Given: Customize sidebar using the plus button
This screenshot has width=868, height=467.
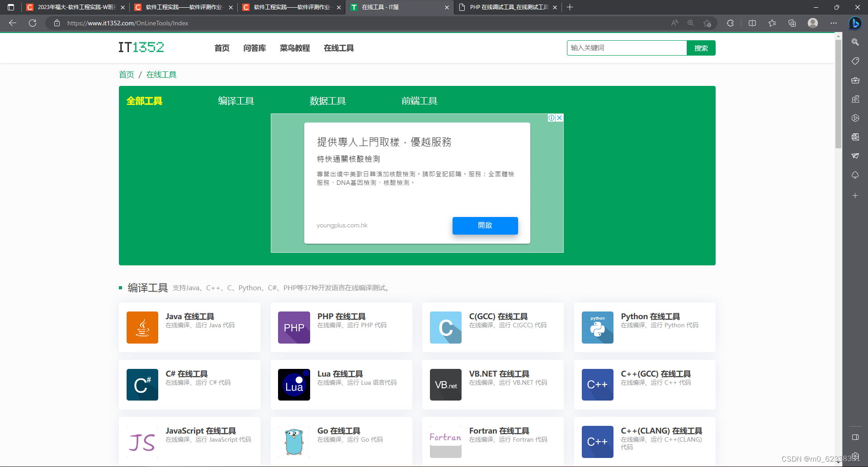Looking at the screenshot, I should 855,195.
